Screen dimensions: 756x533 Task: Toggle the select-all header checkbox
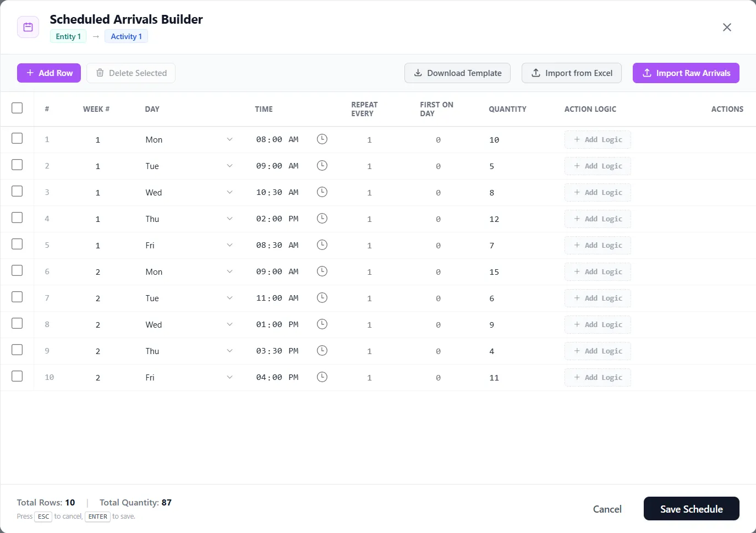tap(17, 108)
